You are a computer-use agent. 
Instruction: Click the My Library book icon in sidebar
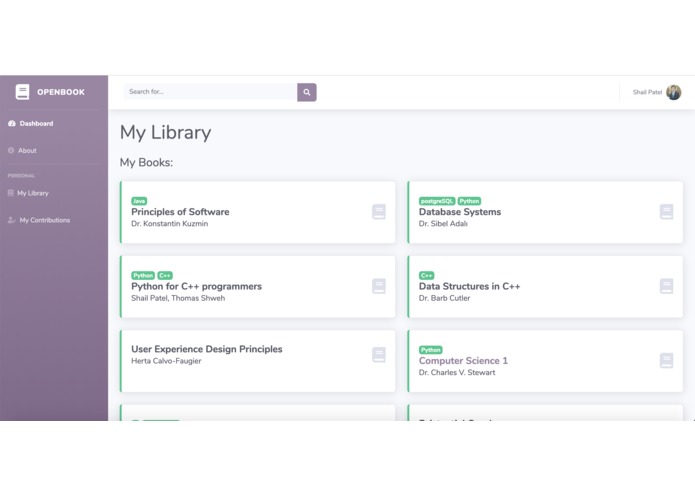[11, 193]
